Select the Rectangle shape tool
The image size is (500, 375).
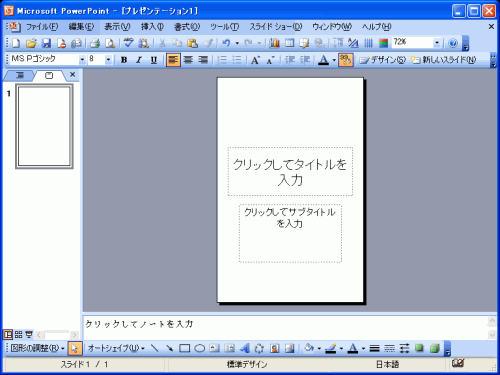tap(184, 348)
